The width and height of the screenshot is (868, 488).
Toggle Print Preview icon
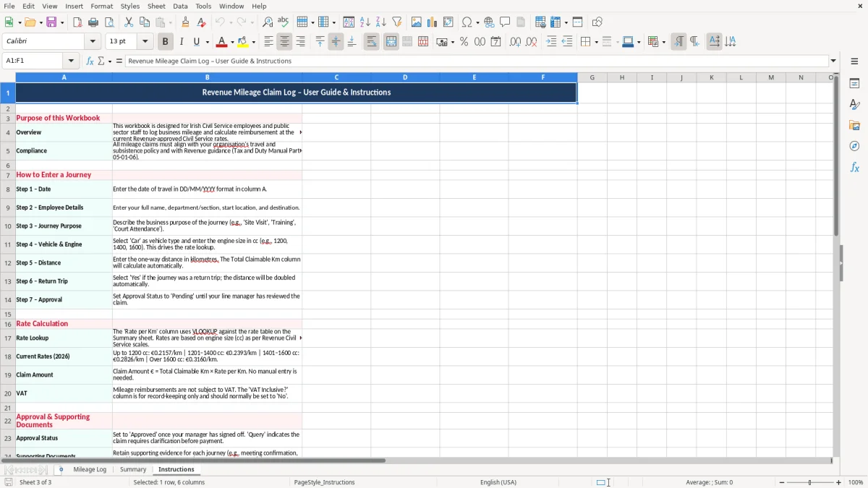click(109, 22)
